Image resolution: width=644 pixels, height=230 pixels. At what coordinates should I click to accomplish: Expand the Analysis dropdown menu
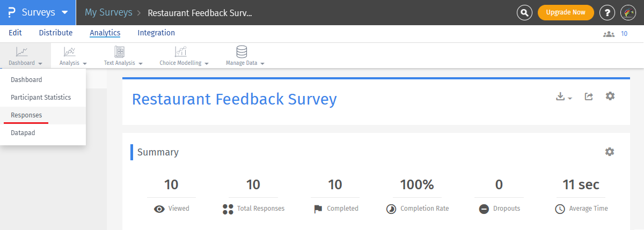coord(73,63)
